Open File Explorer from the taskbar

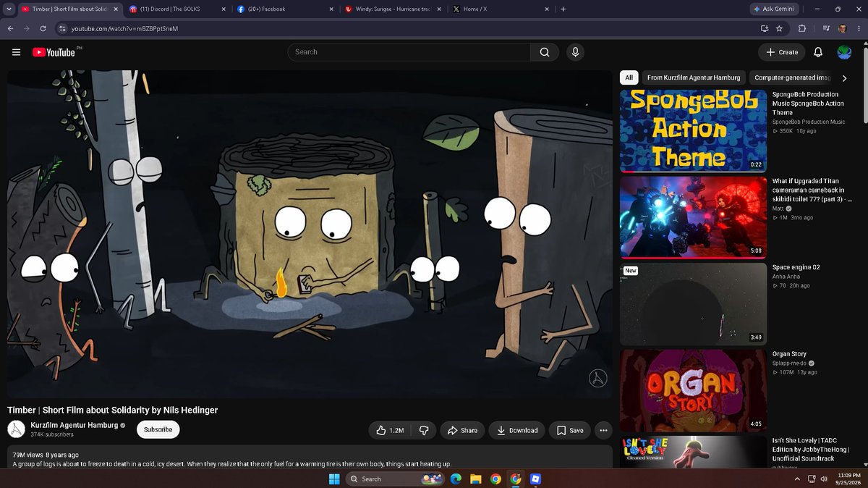click(x=476, y=479)
